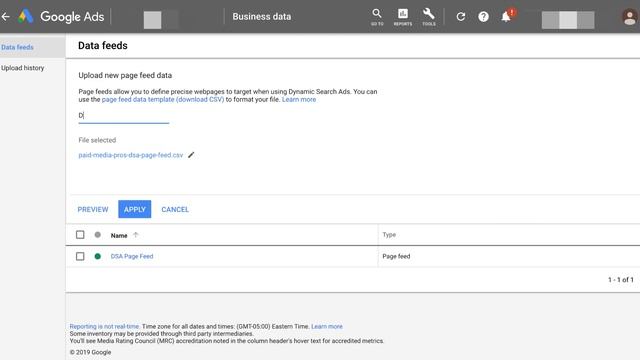This screenshot has width=640, height=360.
Task: Open the DSA Page Feed link
Action: (x=132, y=256)
